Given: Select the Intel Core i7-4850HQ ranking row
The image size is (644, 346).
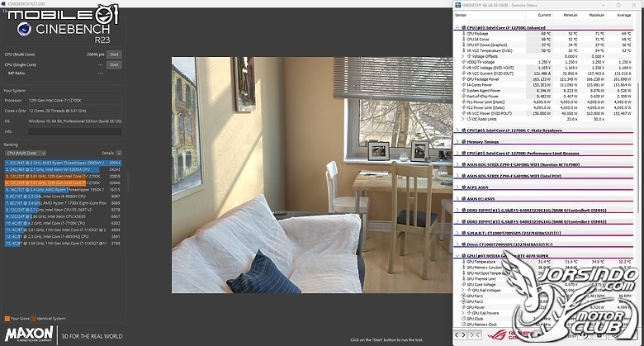Looking at the screenshot, I should tap(64, 236).
